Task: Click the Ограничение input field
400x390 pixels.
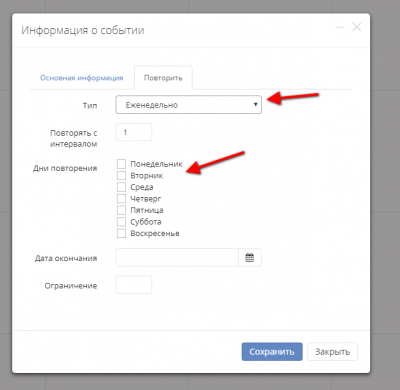Action: [134, 285]
